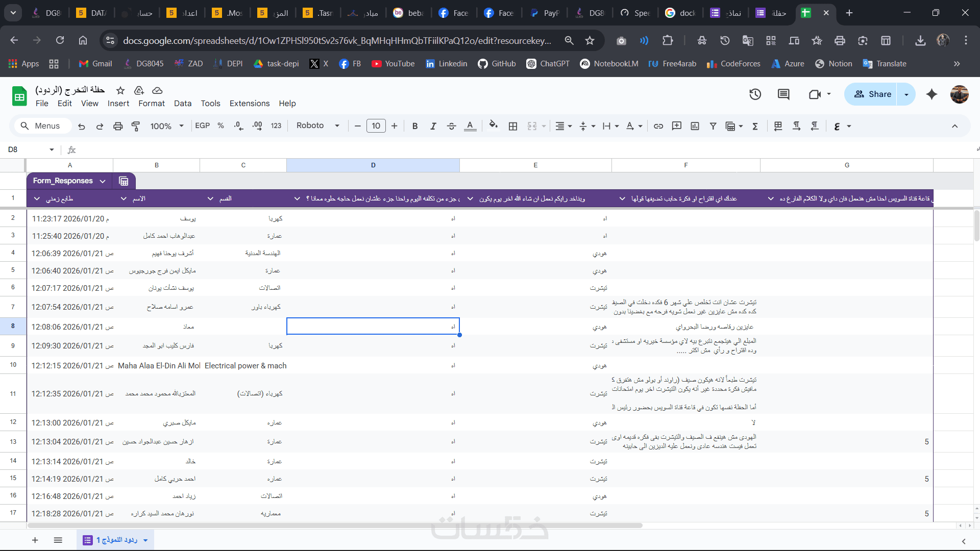The height and width of the screenshot is (551, 980).
Task: Toggle strikethrough formatting
Action: pyautogui.click(x=451, y=126)
